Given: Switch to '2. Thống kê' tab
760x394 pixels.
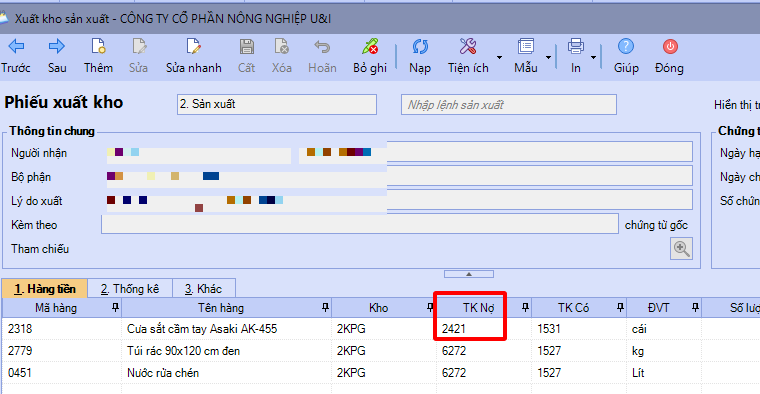Looking at the screenshot, I should [130, 289].
